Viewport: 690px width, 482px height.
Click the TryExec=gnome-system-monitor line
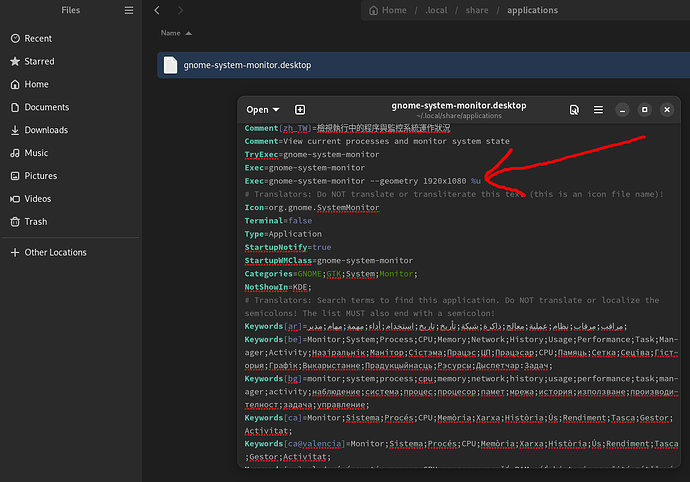(312, 155)
